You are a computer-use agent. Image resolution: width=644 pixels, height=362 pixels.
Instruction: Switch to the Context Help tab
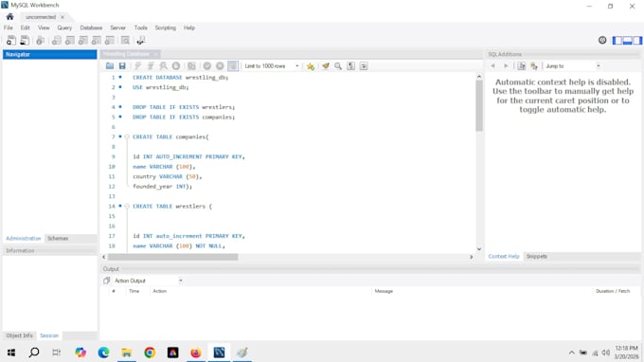[x=504, y=256]
